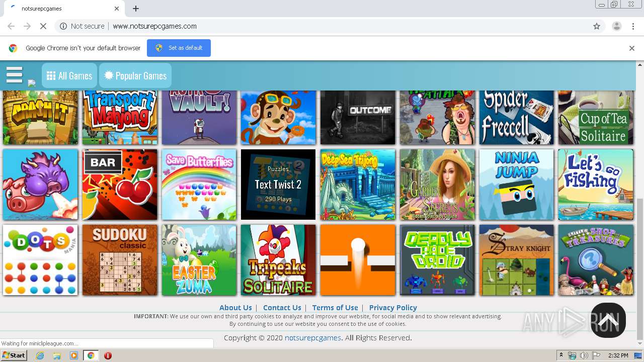Go back to the previous page
Screen dimensions: 644x362
pyautogui.click(x=11, y=26)
